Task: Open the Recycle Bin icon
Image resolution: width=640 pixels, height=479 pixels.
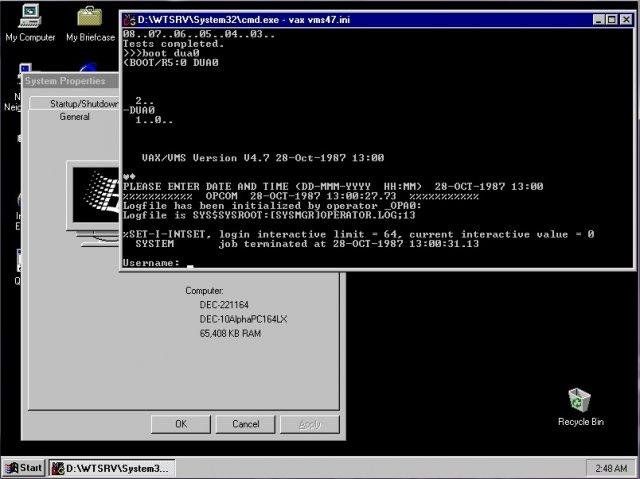Action: pos(580,407)
